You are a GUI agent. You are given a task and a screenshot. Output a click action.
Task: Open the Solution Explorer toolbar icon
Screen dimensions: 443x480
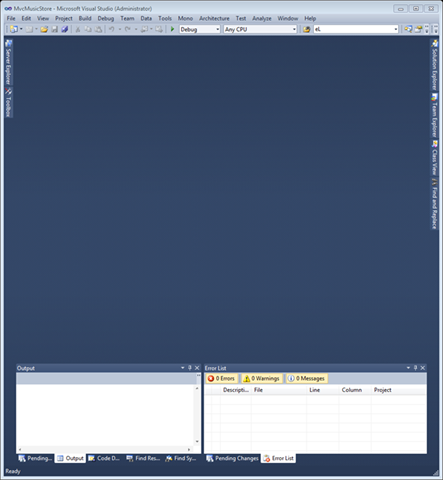coord(408,29)
